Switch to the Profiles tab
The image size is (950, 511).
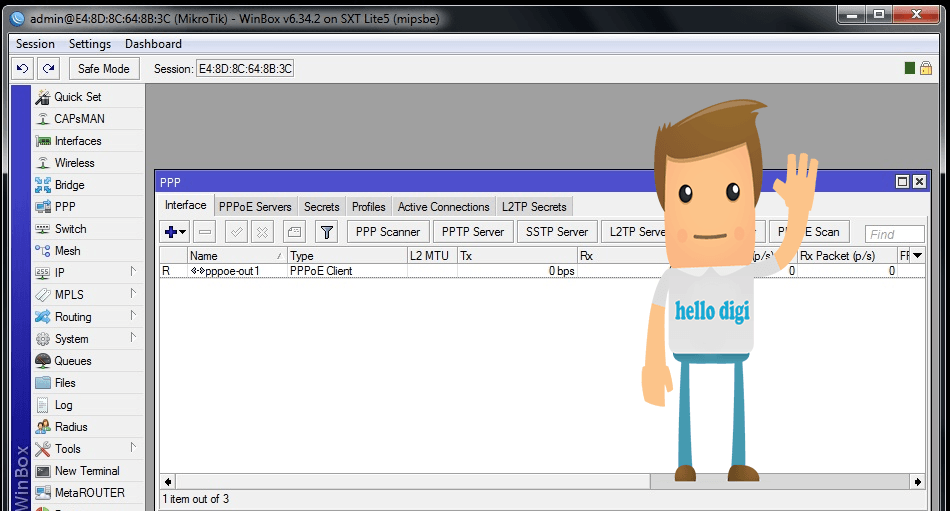click(368, 207)
